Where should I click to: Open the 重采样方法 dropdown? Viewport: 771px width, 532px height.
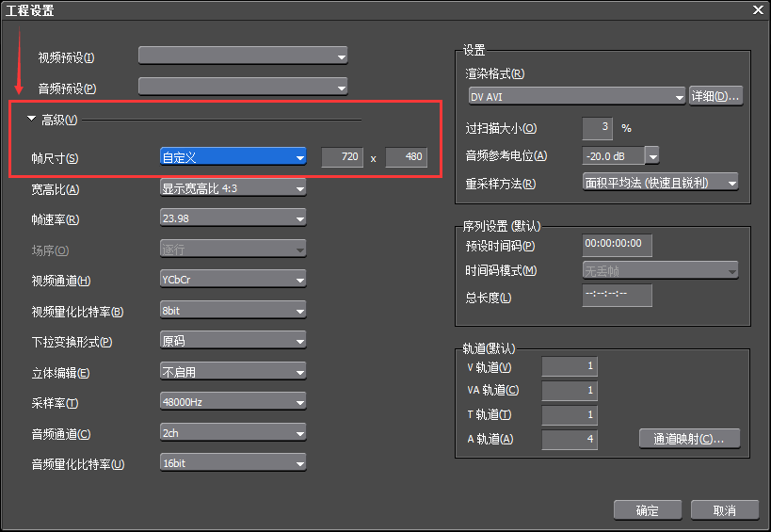(660, 183)
